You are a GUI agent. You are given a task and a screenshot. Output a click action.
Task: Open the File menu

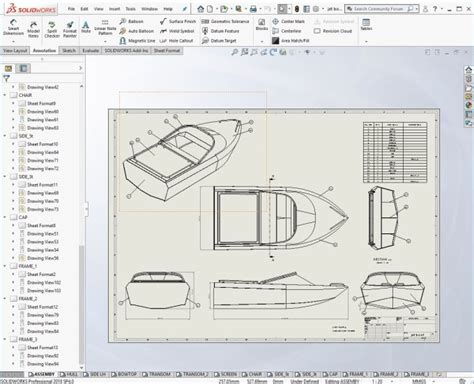[x=71, y=9]
